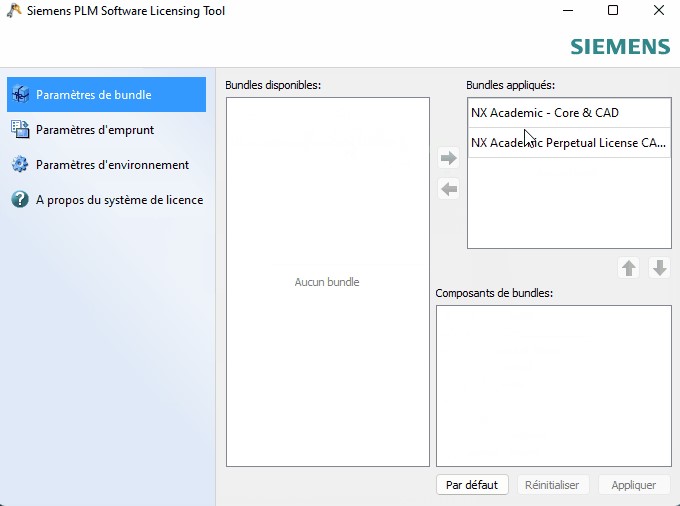Click the environment settings gear icon

click(20, 164)
